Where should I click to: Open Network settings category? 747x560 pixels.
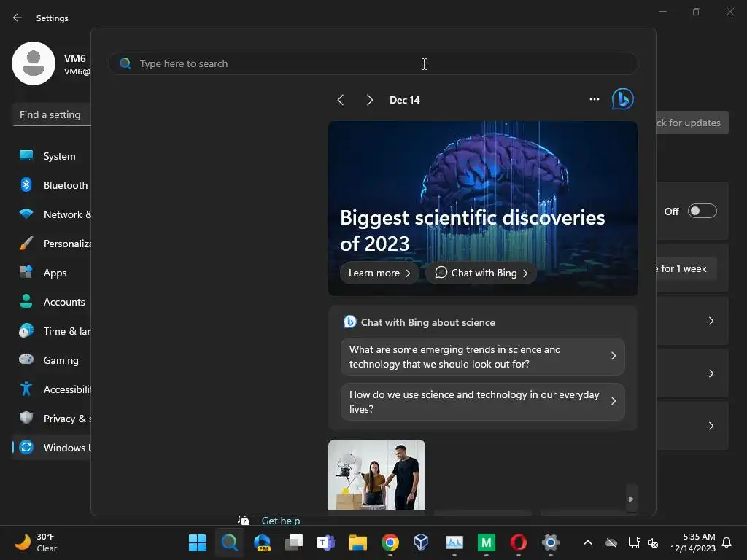(52, 214)
